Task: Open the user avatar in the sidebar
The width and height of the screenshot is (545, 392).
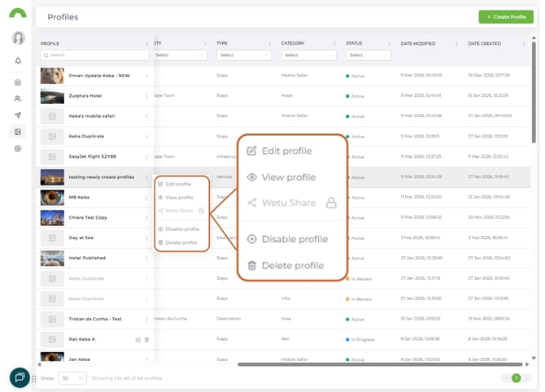Action: point(18,38)
